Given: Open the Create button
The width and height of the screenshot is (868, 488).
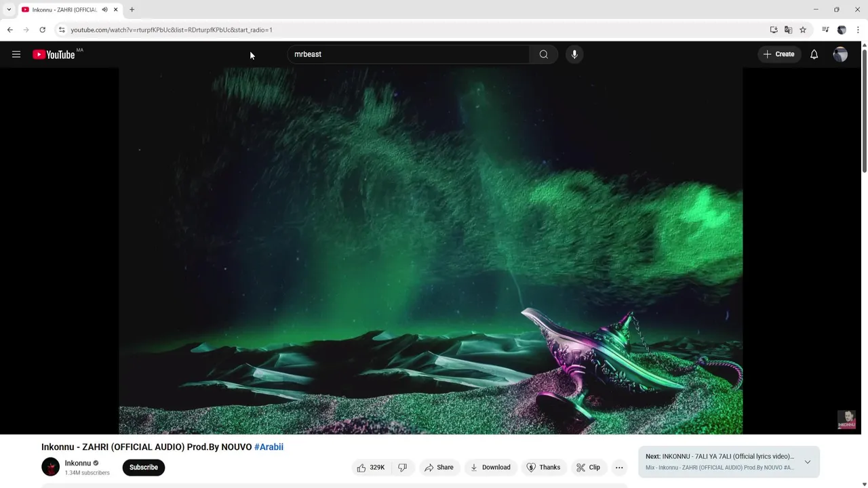Looking at the screenshot, I should (778, 54).
